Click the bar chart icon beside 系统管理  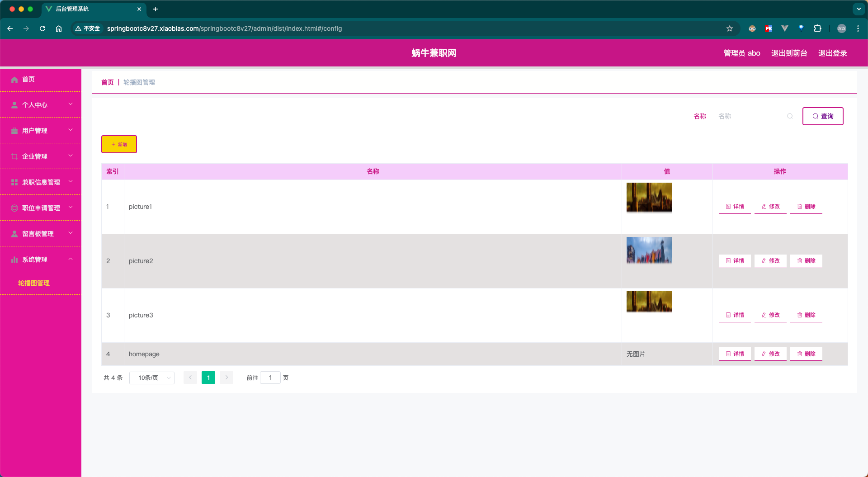tap(14, 260)
